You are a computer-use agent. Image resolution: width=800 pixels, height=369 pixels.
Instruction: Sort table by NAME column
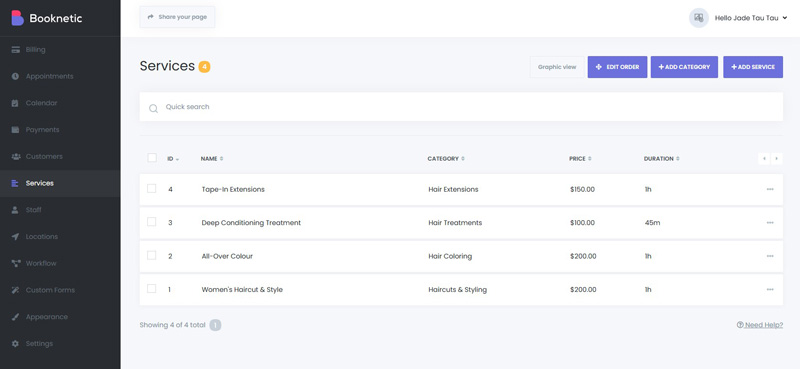point(212,159)
